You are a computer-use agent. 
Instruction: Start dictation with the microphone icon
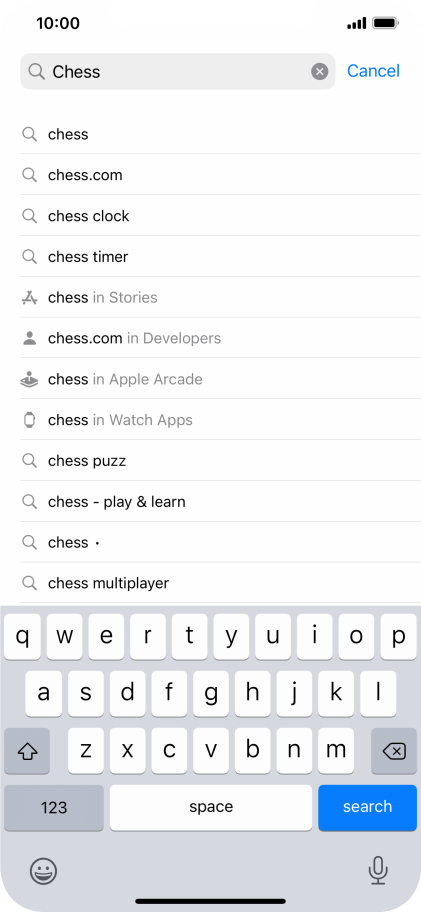(x=378, y=871)
